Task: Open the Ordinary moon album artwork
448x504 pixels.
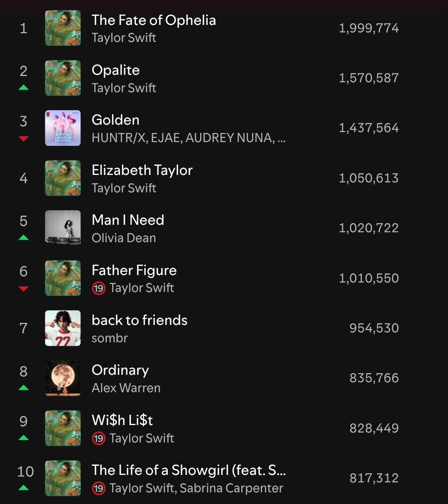Action: click(63, 378)
